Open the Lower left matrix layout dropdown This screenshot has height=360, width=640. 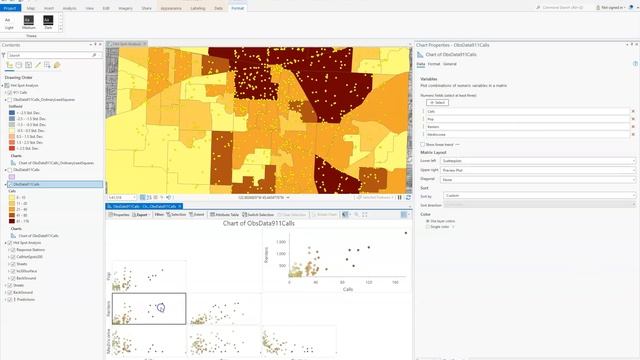click(538, 161)
